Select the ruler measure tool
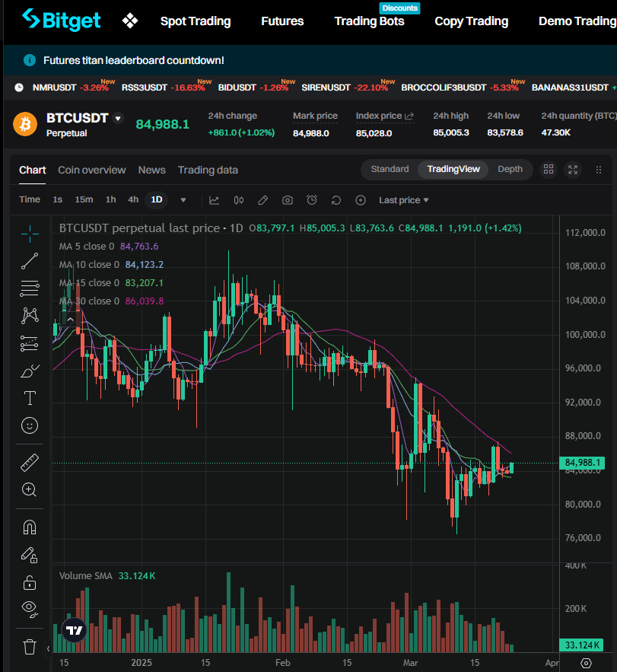The image size is (617, 672). pyautogui.click(x=30, y=463)
